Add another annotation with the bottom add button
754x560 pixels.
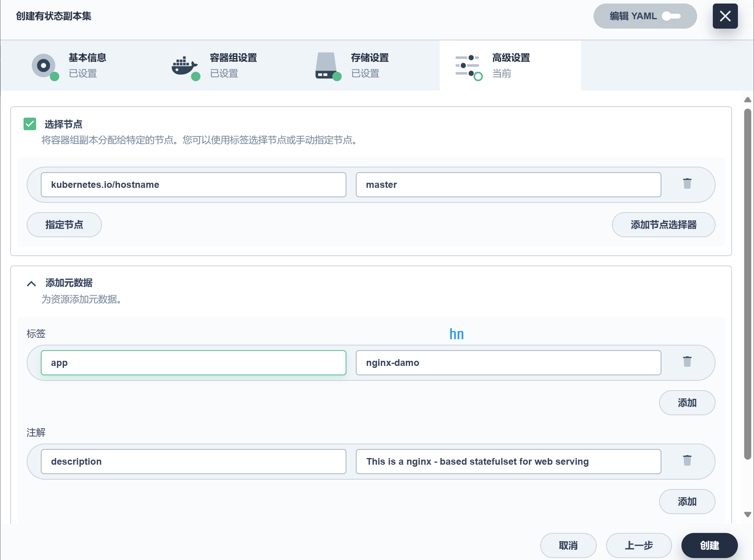click(687, 502)
